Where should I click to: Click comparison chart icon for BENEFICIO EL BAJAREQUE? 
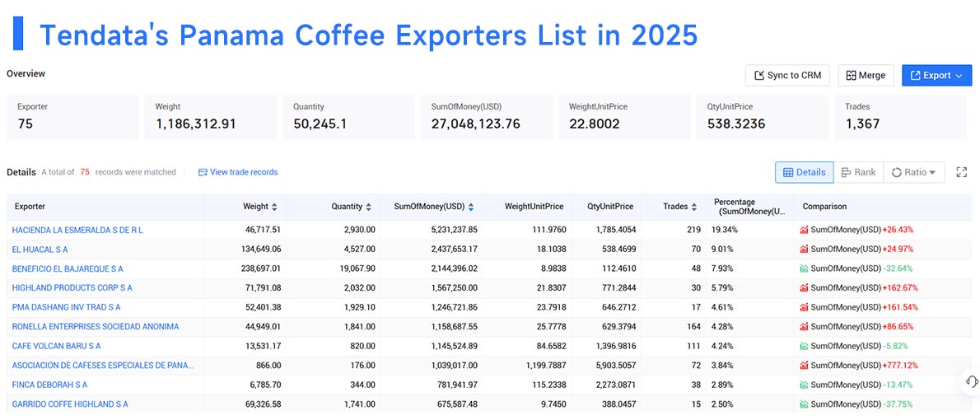[805, 268]
